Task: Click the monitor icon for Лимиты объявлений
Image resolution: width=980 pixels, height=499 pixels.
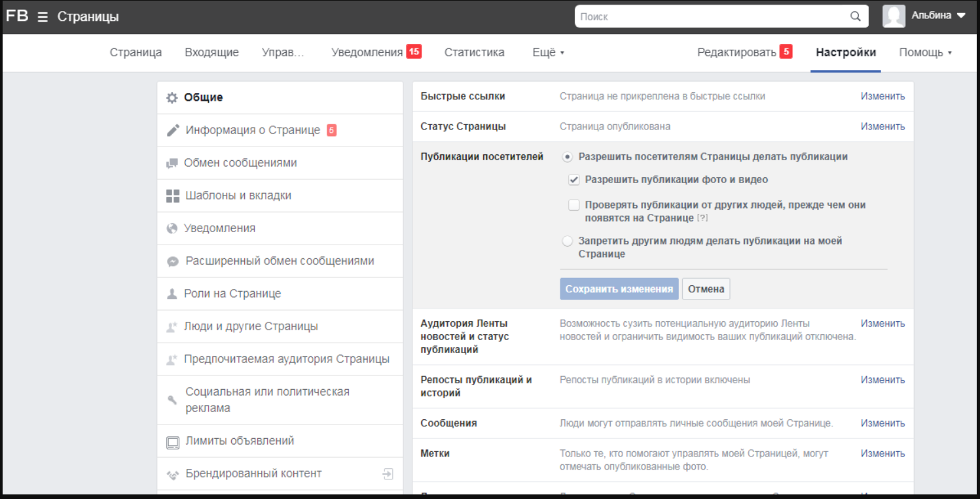Action: tap(172, 441)
